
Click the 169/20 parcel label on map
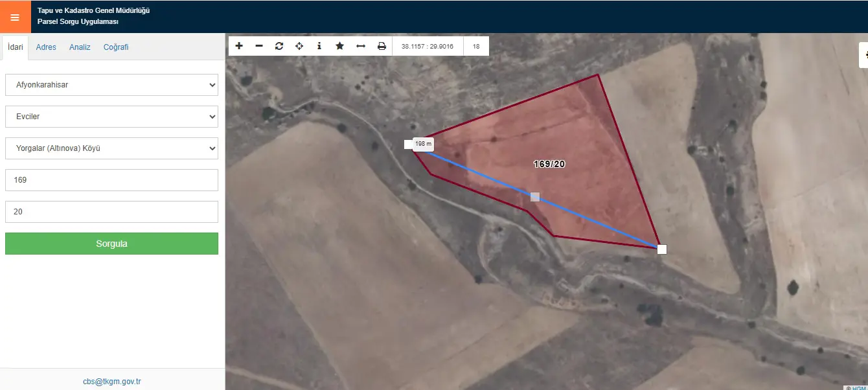click(549, 164)
